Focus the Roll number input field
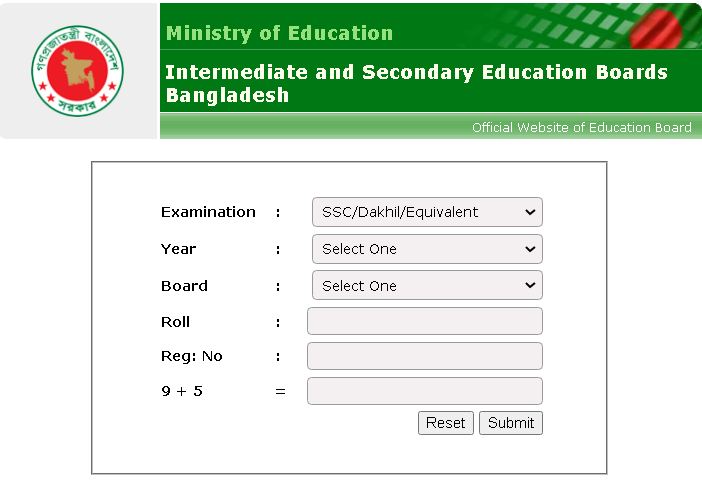The height and width of the screenshot is (500, 702). pos(425,321)
